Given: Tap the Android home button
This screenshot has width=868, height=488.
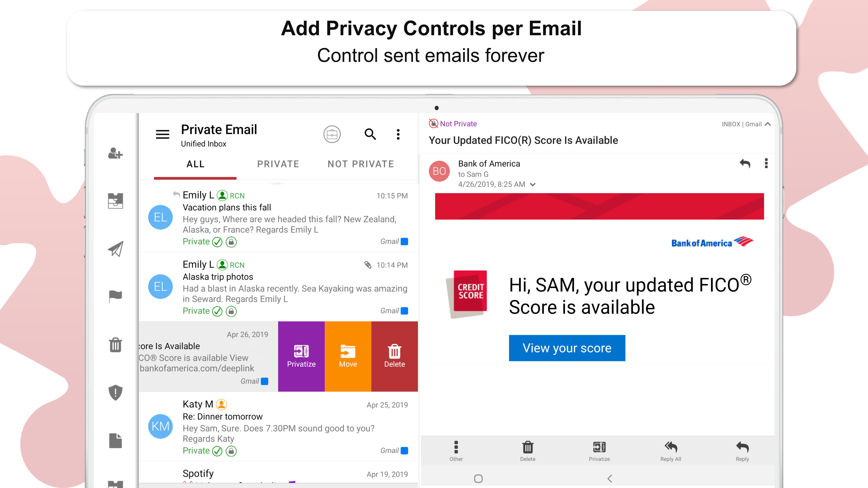Looking at the screenshot, I should pos(478,479).
